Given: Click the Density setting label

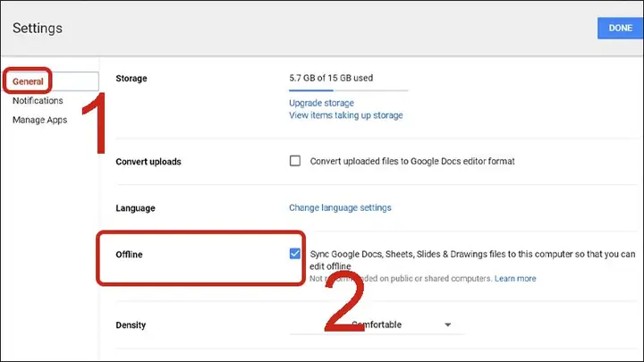Looking at the screenshot, I should [x=131, y=325].
